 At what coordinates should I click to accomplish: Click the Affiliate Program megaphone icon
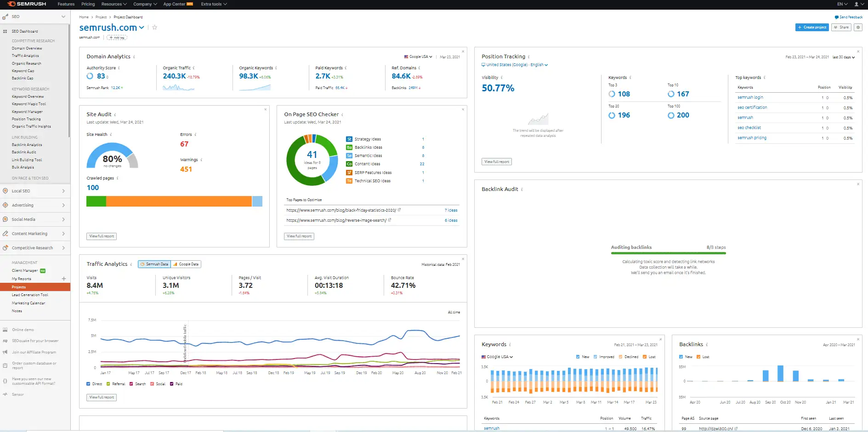coord(5,352)
